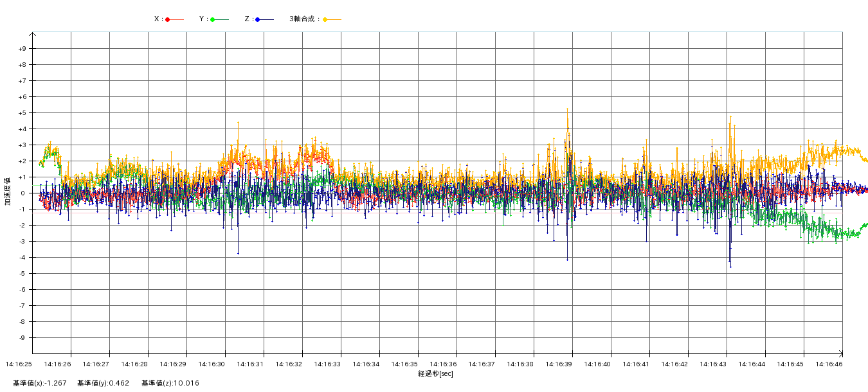Click the +5 vertical axis label
This screenshot has height=392, width=868.
click(22, 113)
